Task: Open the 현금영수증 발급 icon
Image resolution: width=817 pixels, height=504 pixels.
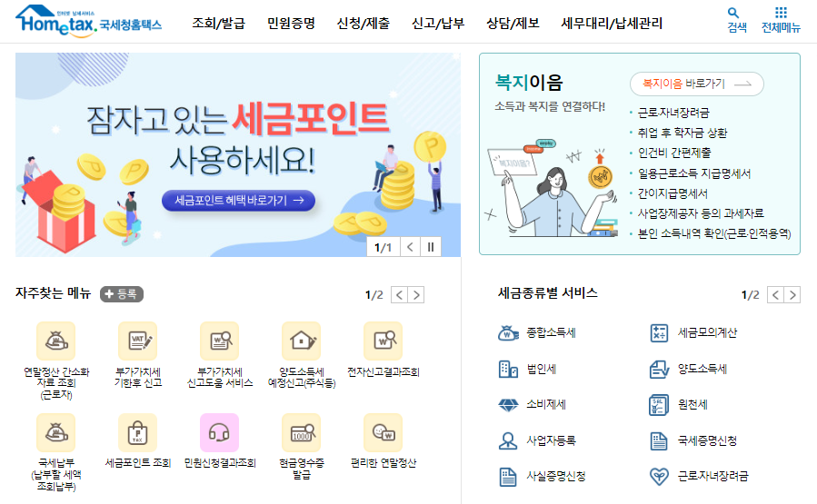Action: tap(302, 432)
